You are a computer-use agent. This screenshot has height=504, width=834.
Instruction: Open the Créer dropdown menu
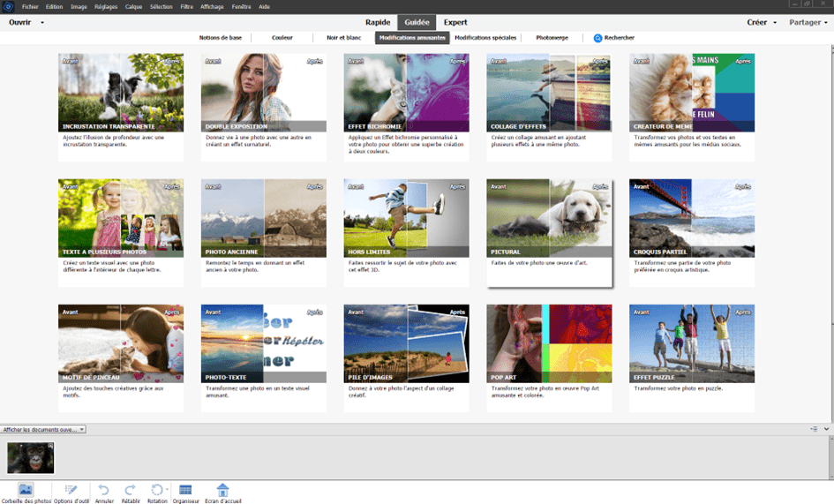[x=762, y=22]
